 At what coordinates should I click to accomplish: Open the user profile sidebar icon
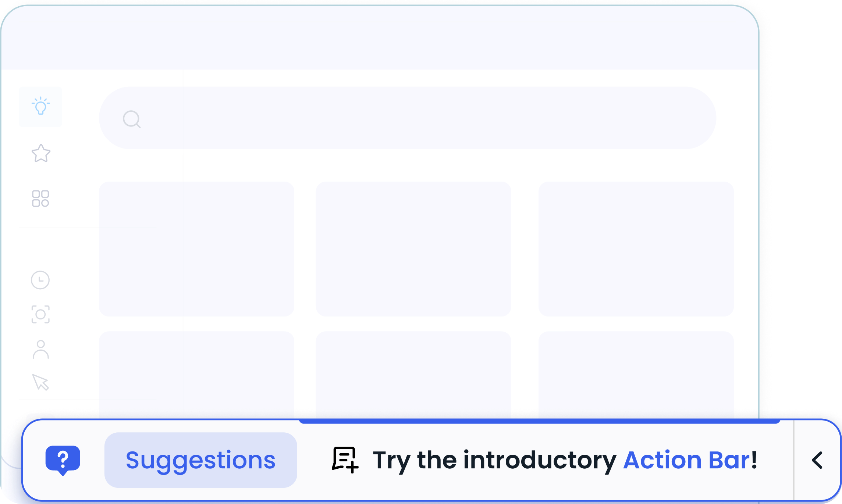tap(40, 349)
